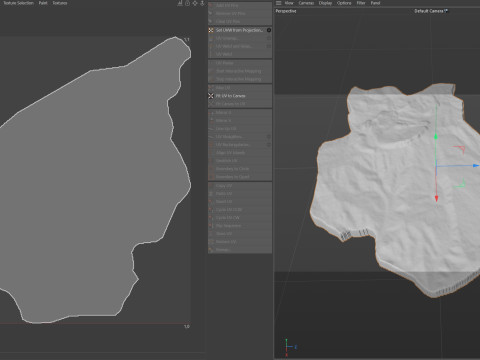This screenshot has height=360, width=480.
Task: Click the Store UV command
Action: pos(240,234)
